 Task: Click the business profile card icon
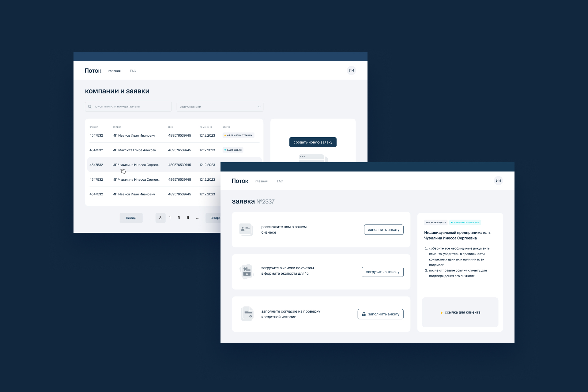[x=246, y=229]
